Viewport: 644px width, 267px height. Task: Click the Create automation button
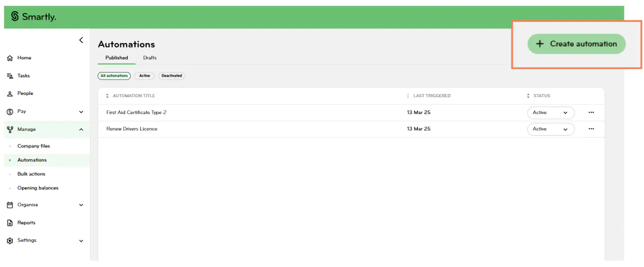point(576,44)
